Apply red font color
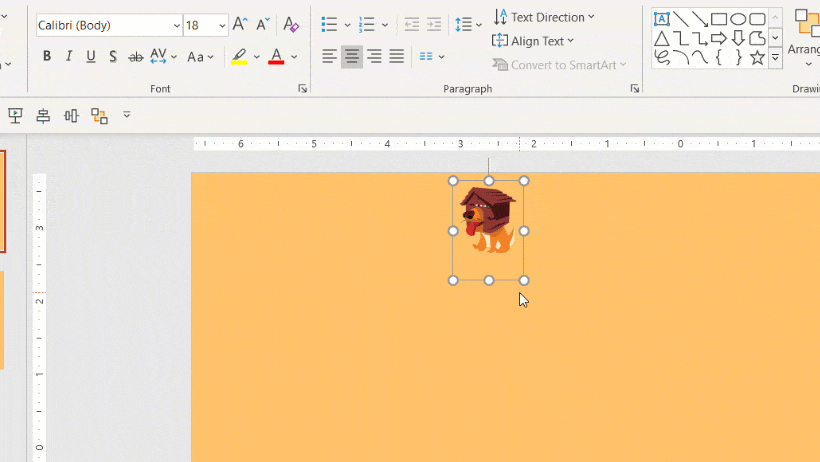 pyautogui.click(x=276, y=56)
